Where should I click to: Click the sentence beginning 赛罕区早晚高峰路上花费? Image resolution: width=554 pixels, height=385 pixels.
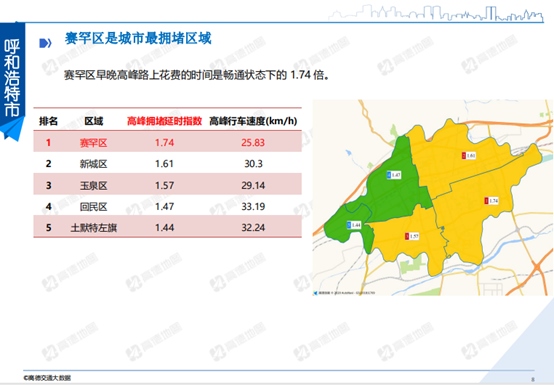click(196, 75)
